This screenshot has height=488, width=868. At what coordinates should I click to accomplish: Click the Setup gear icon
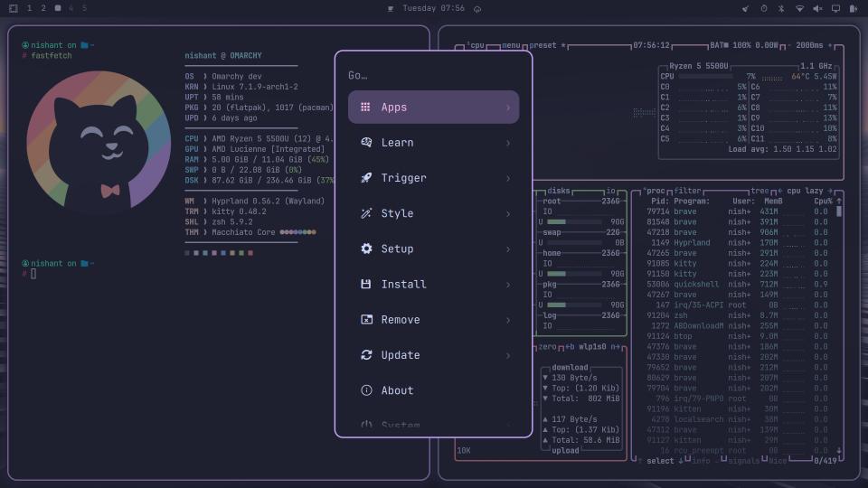click(366, 249)
